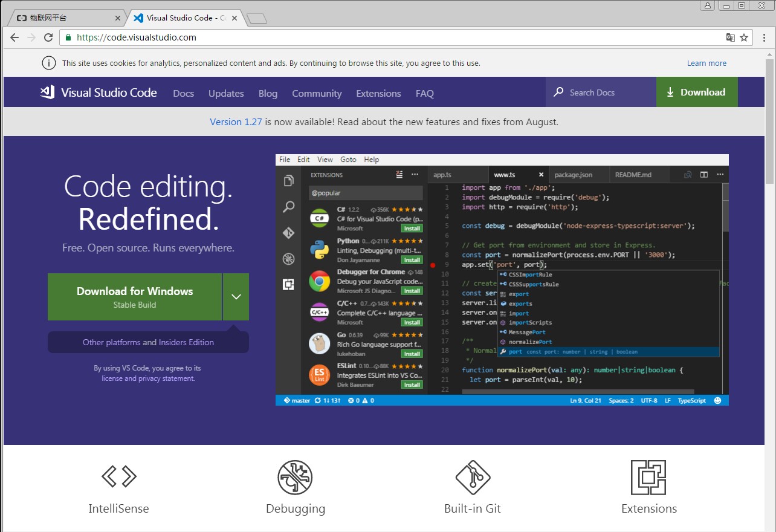Click Learn more in the cookie banner
This screenshot has width=776, height=532.
click(706, 63)
